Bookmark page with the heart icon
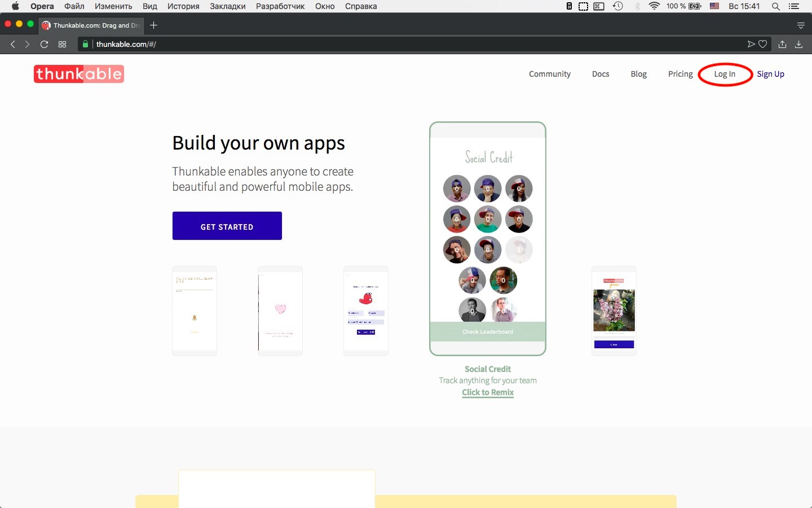 pos(762,44)
